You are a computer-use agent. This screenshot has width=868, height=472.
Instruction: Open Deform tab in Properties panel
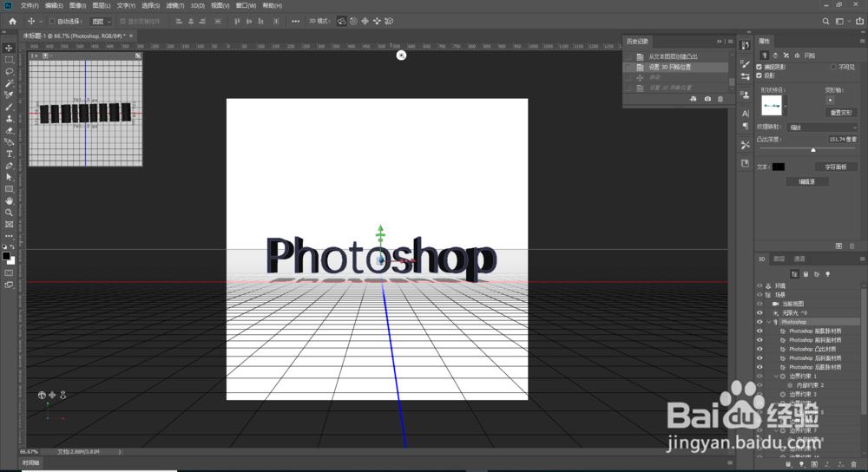point(775,56)
